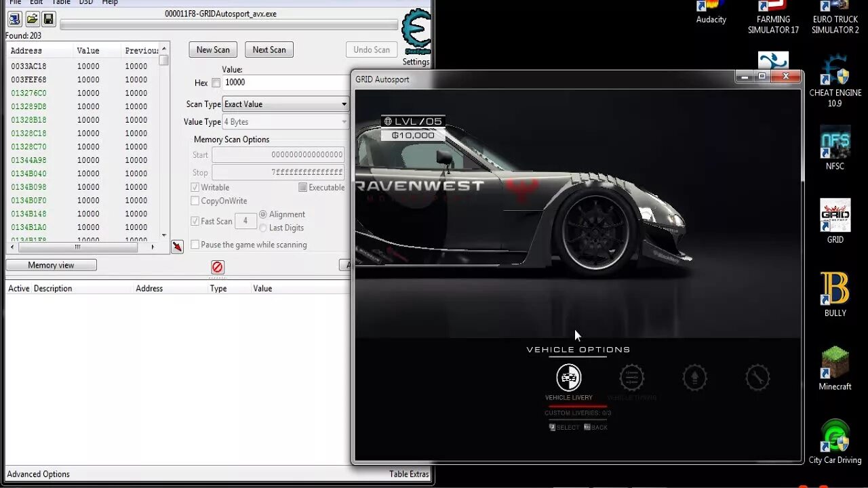This screenshot has height=488, width=868.
Task: Open the Value Type dropdown
Action: (285, 122)
